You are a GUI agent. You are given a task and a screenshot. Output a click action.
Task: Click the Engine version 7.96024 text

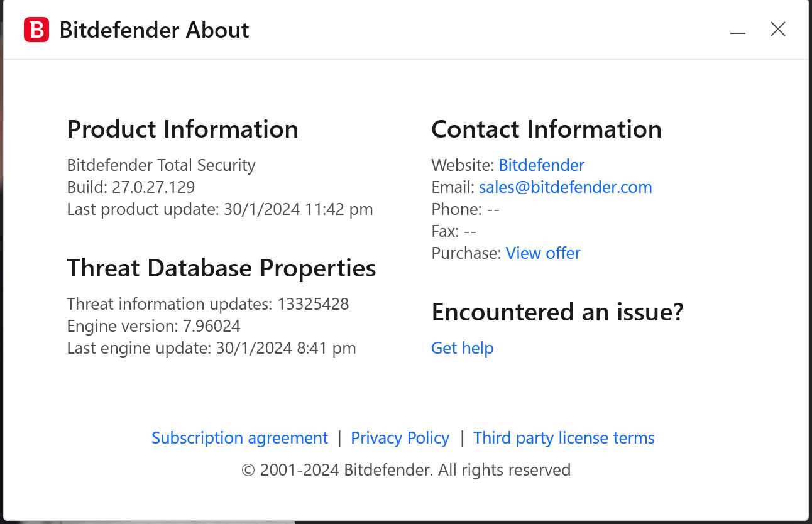[153, 326]
